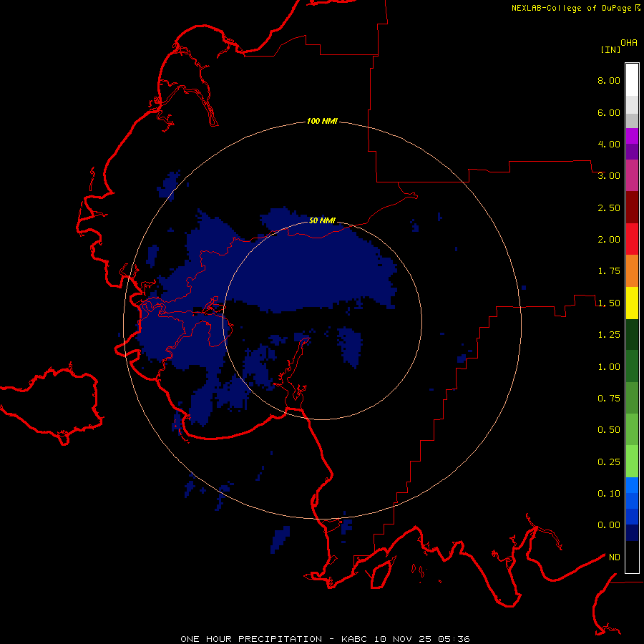Select the 1.75 legend value
This screenshot has width=644, height=644.
coord(609,271)
